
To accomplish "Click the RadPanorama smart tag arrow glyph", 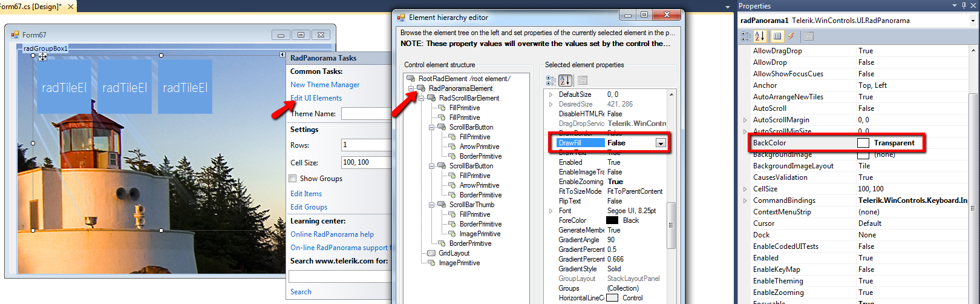I will 283,55.
